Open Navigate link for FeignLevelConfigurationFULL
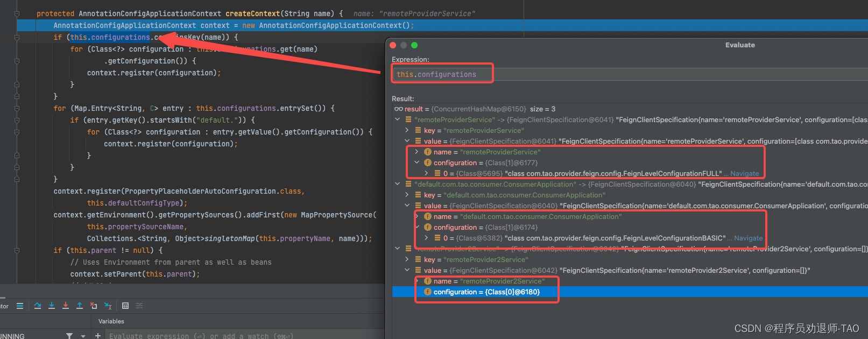Screen dimensions: 868x339 click(x=744, y=173)
